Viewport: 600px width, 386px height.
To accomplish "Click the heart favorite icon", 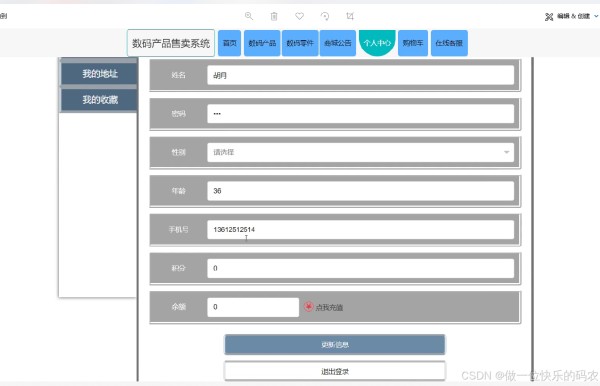I will coord(300,16).
